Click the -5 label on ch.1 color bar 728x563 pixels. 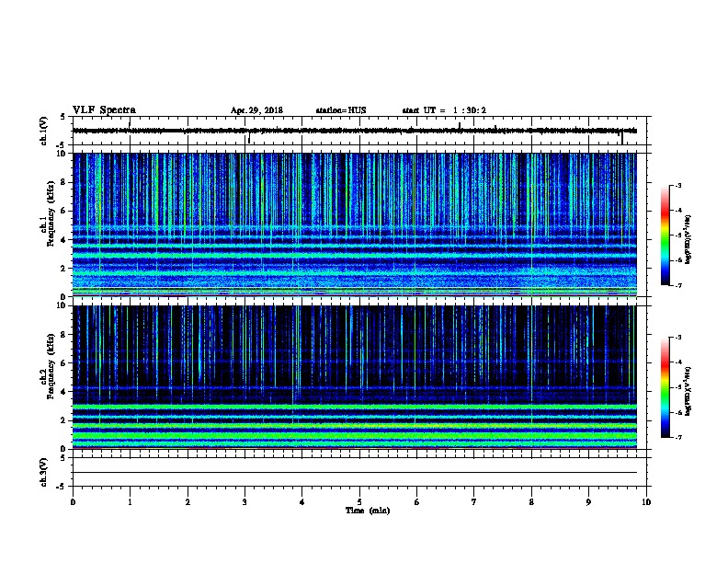point(677,236)
